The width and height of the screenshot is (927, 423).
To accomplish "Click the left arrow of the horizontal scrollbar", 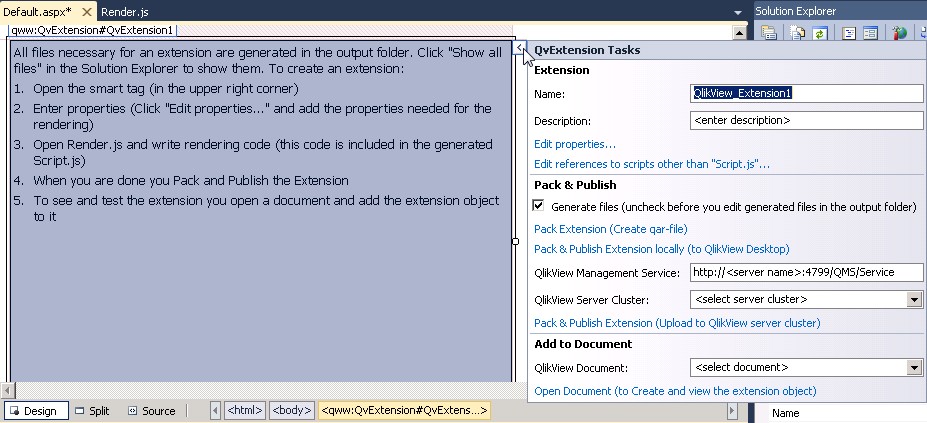I will pos(7,391).
